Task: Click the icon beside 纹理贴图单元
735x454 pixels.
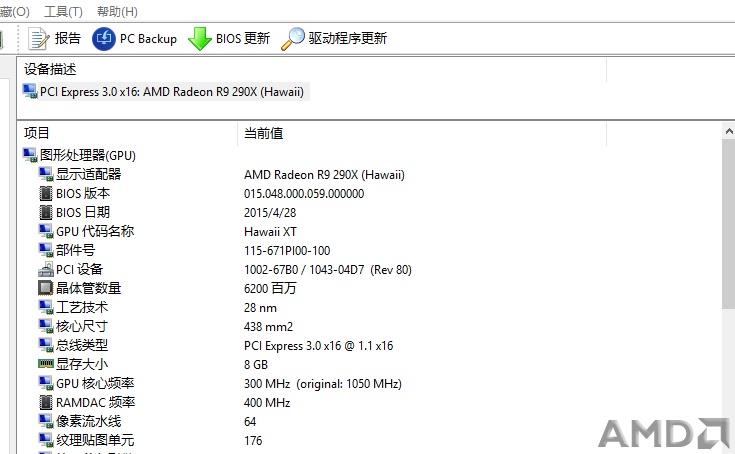Action: coord(46,440)
